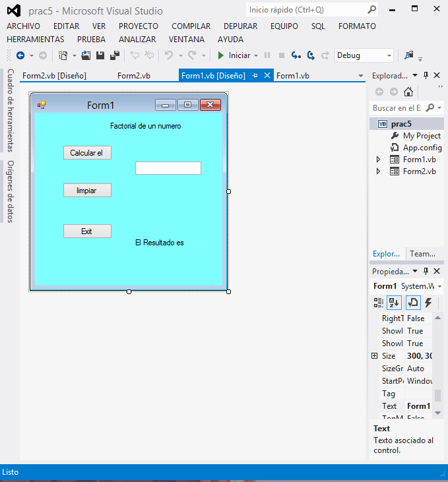Image resolution: width=448 pixels, height=482 pixels.
Task: Open the Properties window options arrow
Action: [x=415, y=271]
